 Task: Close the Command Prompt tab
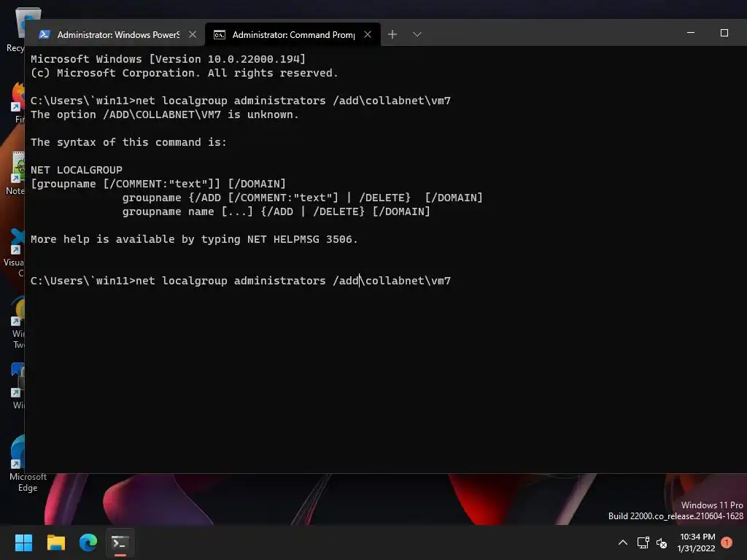368,34
